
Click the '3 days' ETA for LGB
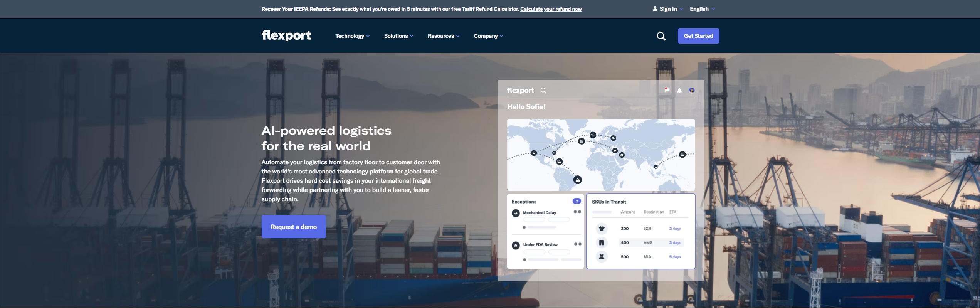point(675,229)
